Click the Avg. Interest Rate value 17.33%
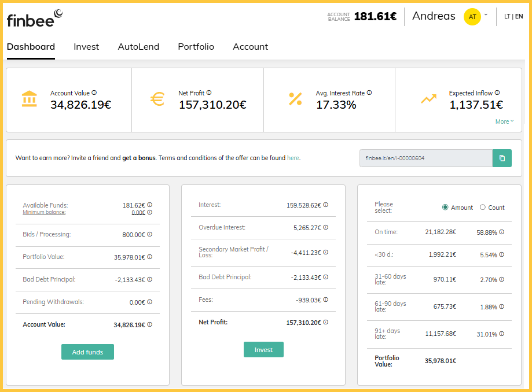 (336, 105)
